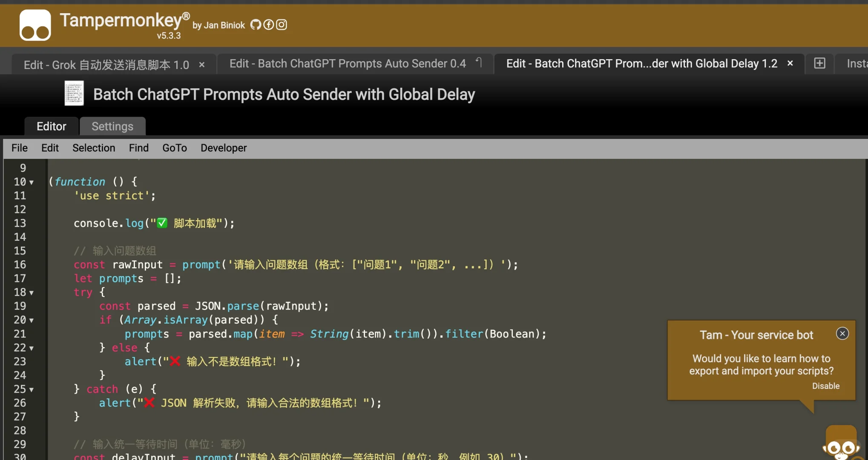
Task: Open the Selection menu
Action: [x=94, y=148]
